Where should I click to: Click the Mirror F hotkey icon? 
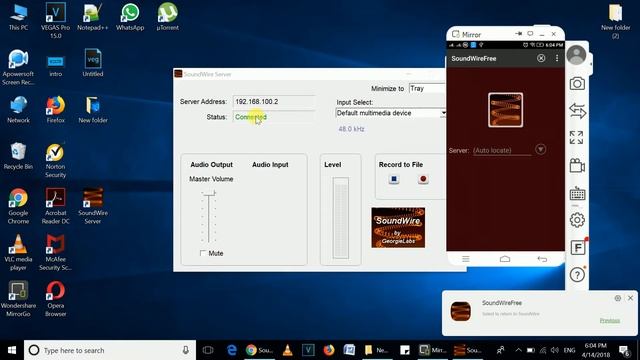pyautogui.click(x=578, y=247)
